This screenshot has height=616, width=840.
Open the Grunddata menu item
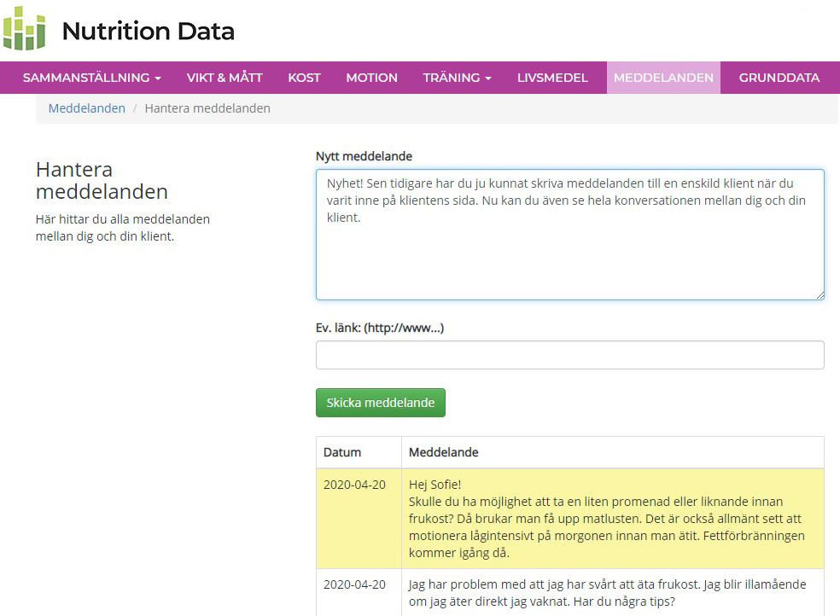(x=779, y=78)
